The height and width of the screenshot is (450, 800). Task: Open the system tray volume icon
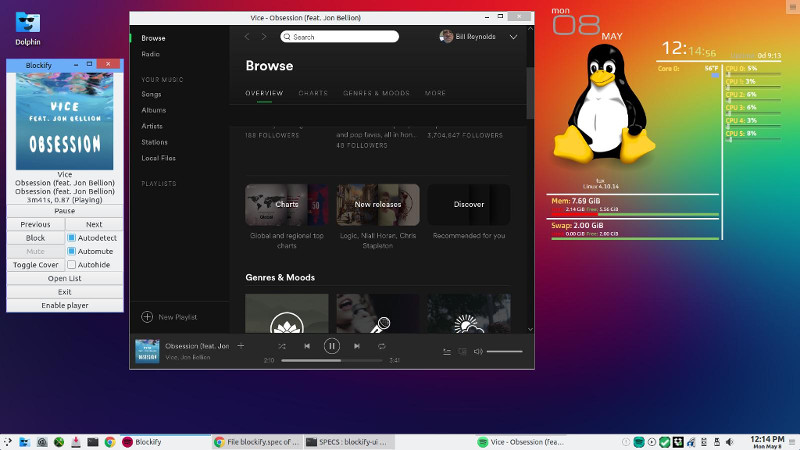tap(730, 442)
